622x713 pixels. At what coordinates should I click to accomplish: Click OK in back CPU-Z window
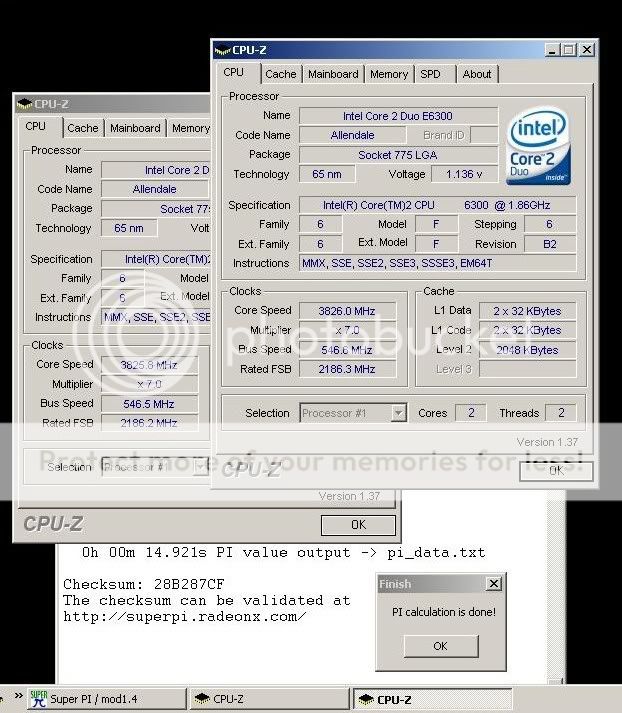(x=358, y=525)
